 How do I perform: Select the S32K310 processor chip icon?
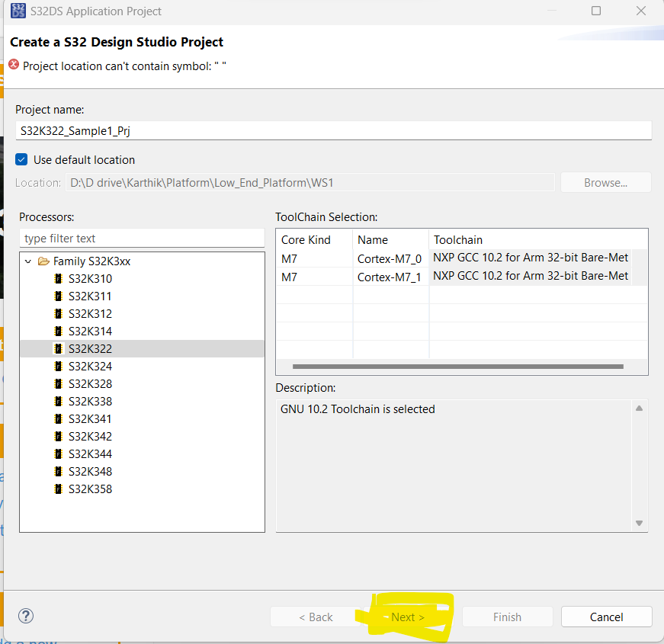pos(59,278)
